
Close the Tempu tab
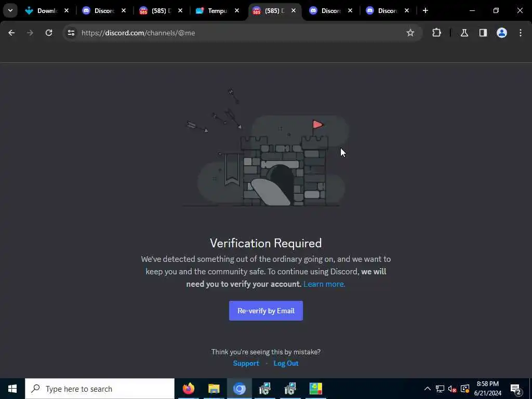pyautogui.click(x=237, y=10)
